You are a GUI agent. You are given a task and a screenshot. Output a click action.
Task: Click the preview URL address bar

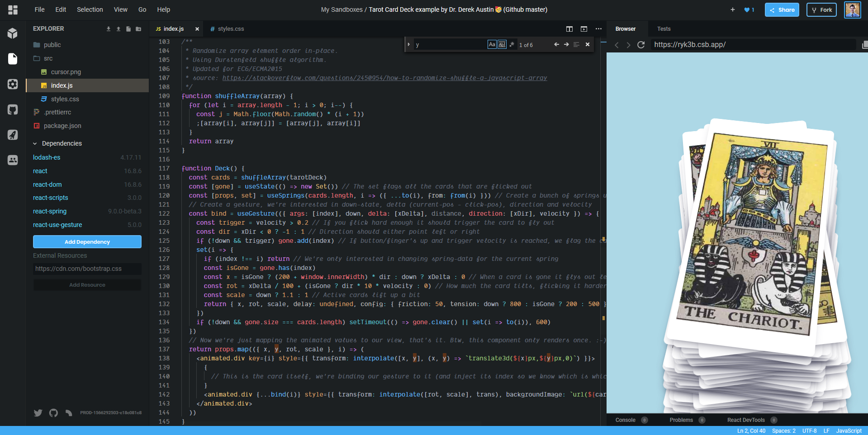[x=753, y=45]
